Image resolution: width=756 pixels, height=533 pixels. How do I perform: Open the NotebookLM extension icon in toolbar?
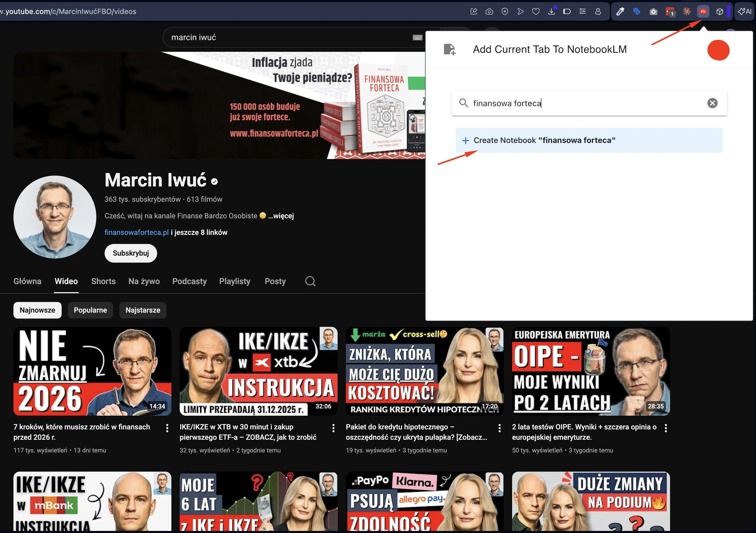[x=703, y=11]
